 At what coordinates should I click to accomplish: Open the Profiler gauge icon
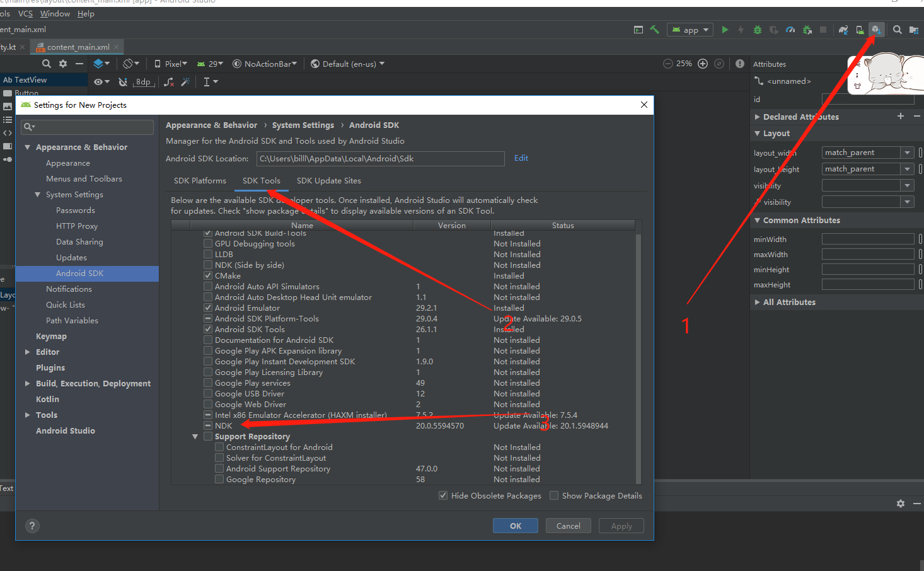[790, 30]
